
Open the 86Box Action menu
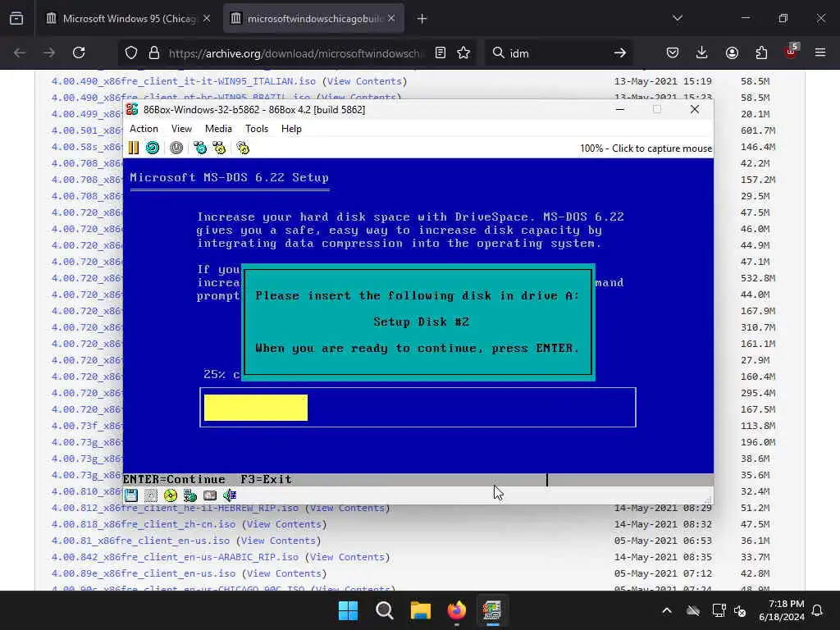[x=144, y=129]
